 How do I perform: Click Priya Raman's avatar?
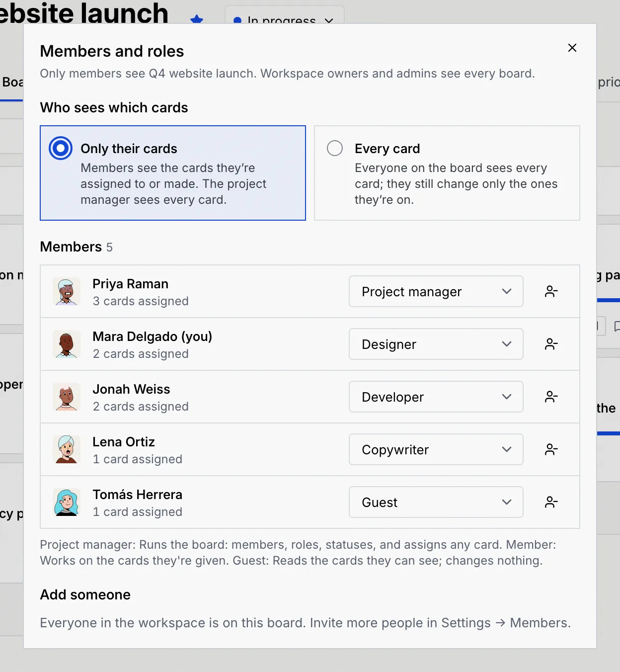67,291
